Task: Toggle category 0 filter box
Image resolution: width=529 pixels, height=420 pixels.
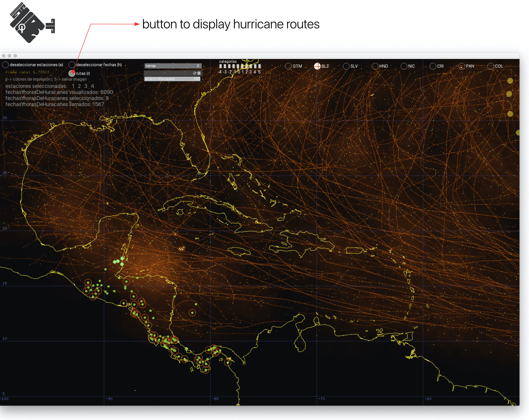Action: (238, 66)
